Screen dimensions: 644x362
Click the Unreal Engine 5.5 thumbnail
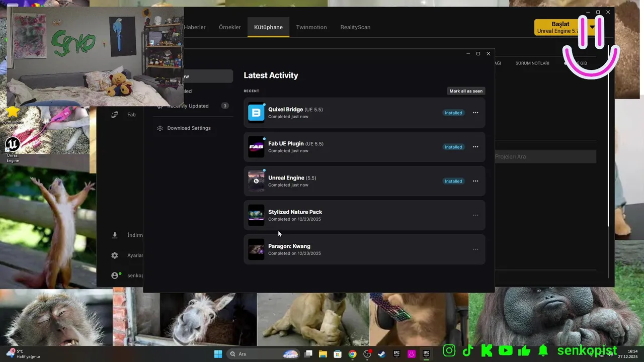[x=256, y=181]
